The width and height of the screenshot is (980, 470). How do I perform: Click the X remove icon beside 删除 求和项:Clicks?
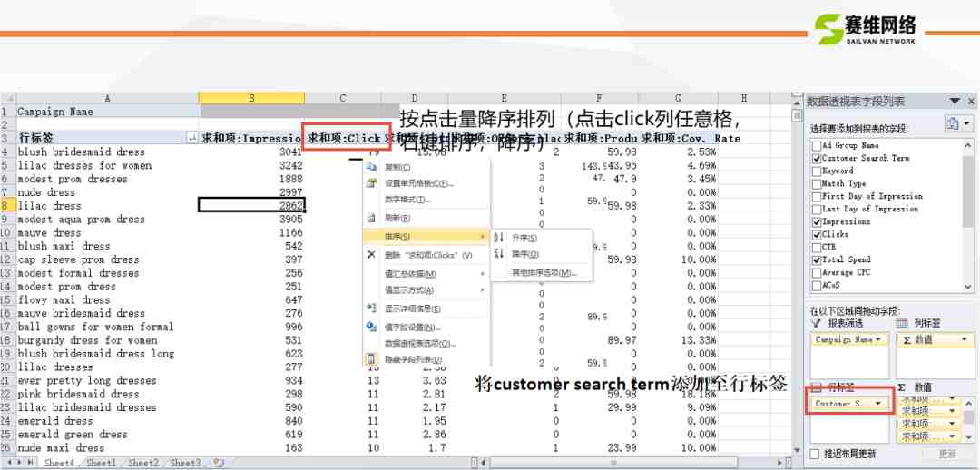pyautogui.click(x=371, y=255)
